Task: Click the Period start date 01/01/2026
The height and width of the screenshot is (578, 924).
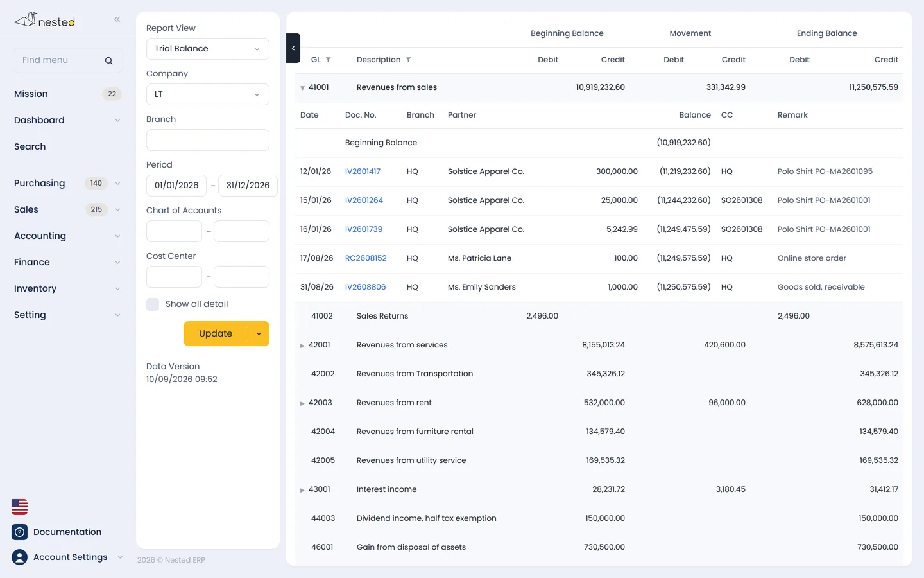Action: pos(176,186)
